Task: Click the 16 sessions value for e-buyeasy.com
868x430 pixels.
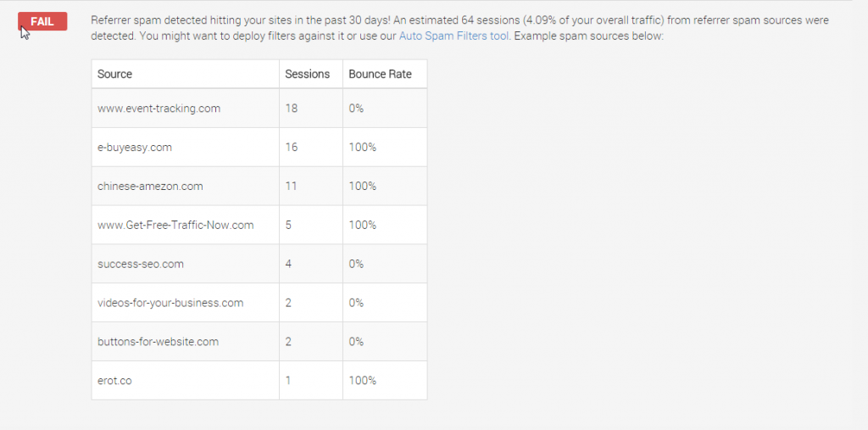Action: pyautogui.click(x=292, y=148)
